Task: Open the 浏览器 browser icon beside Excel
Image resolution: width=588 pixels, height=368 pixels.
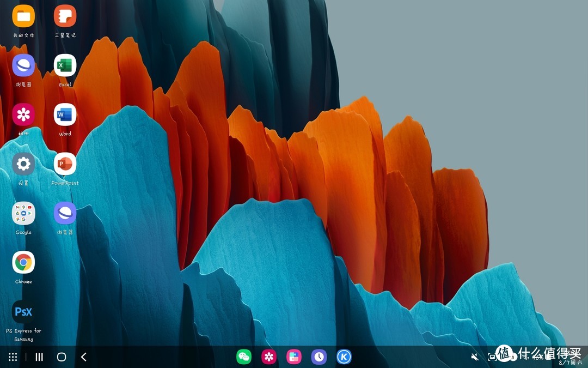Action: (x=23, y=65)
